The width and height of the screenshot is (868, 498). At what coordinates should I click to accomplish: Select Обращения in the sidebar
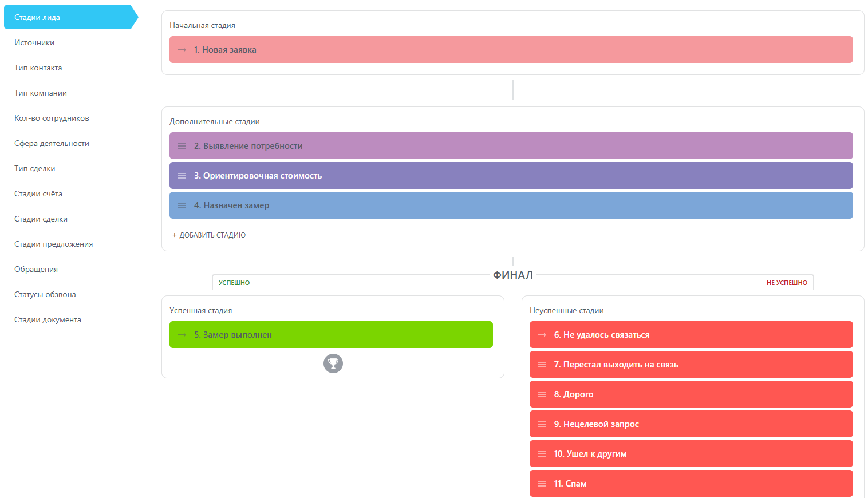tap(36, 269)
